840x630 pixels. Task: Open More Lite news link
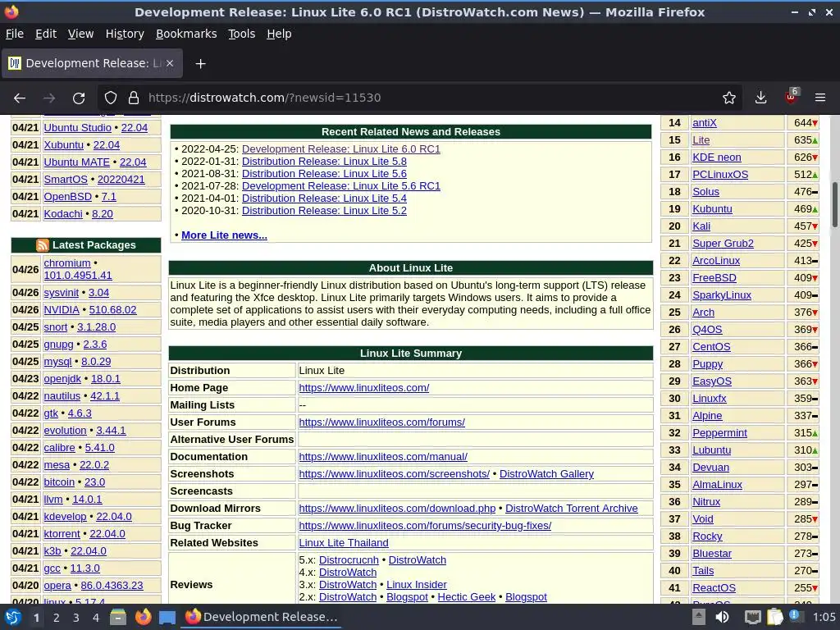coord(224,235)
